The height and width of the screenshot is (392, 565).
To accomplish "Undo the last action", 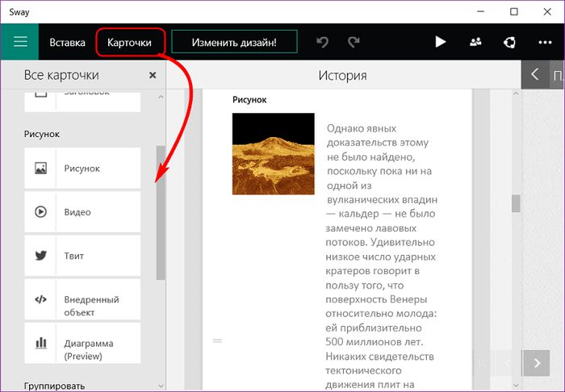I will click(323, 42).
